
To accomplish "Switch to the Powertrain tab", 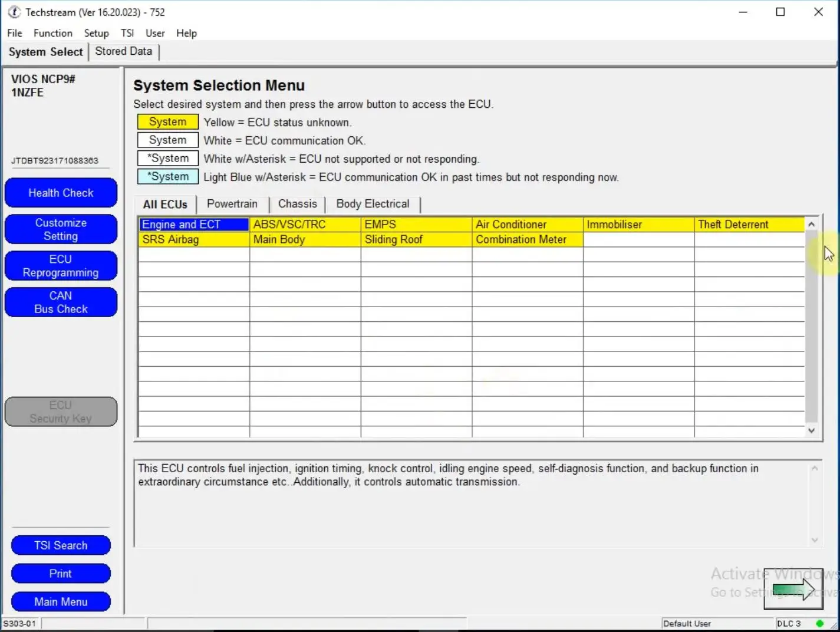I will [232, 204].
